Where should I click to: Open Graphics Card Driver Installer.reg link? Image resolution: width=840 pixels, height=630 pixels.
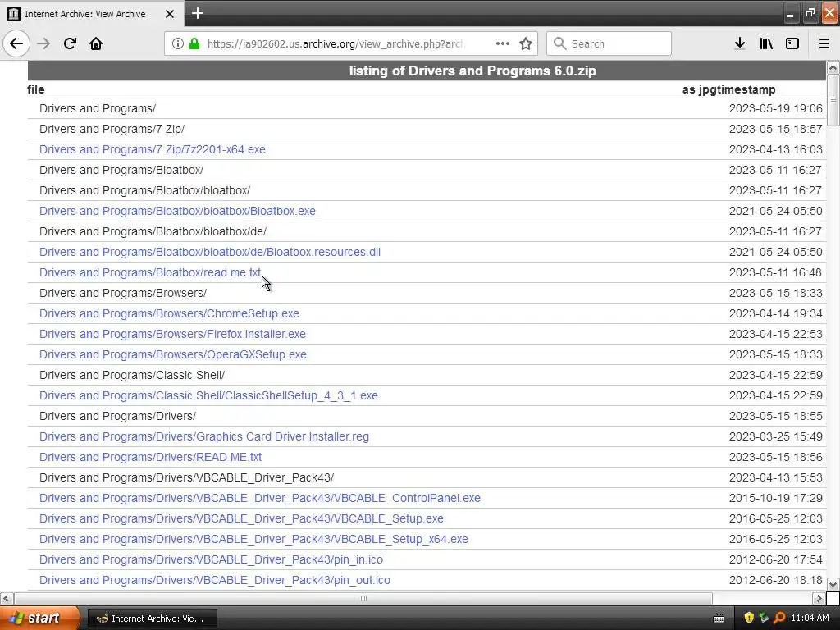[204, 436]
